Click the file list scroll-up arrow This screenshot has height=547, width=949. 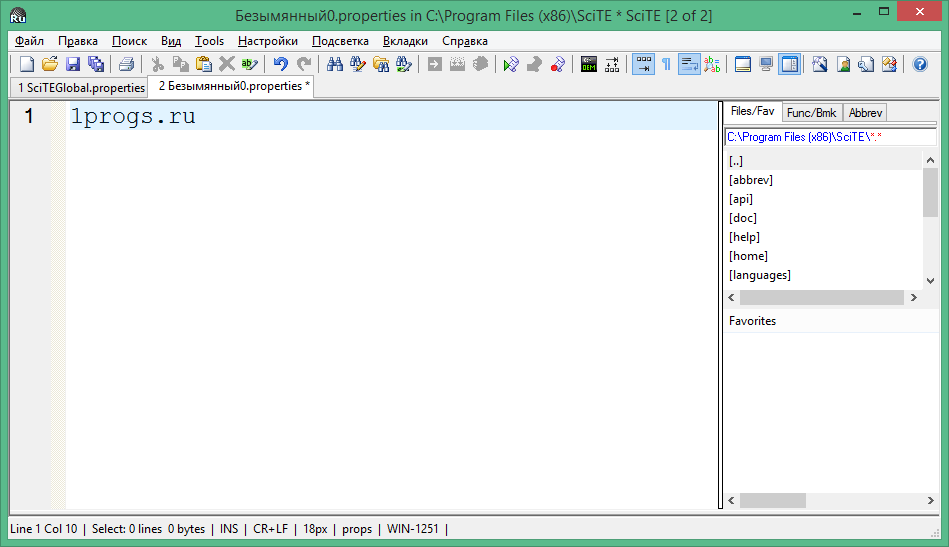pyautogui.click(x=930, y=160)
